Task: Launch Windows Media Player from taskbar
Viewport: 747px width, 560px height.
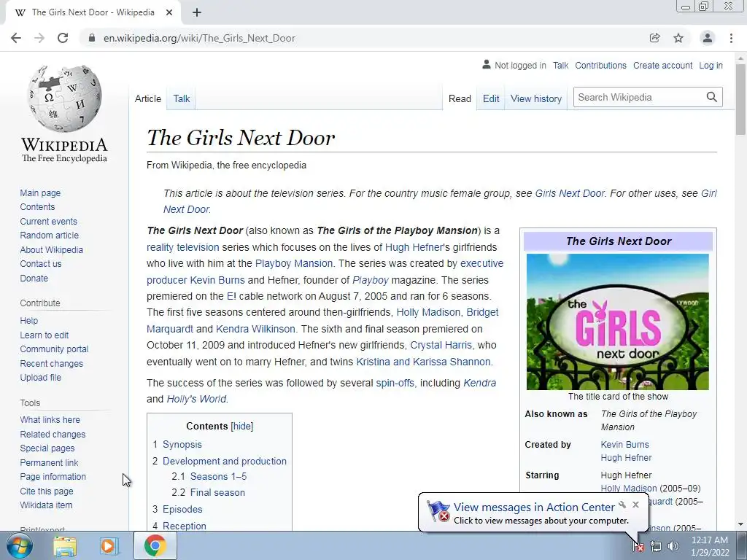Action: (x=108, y=546)
